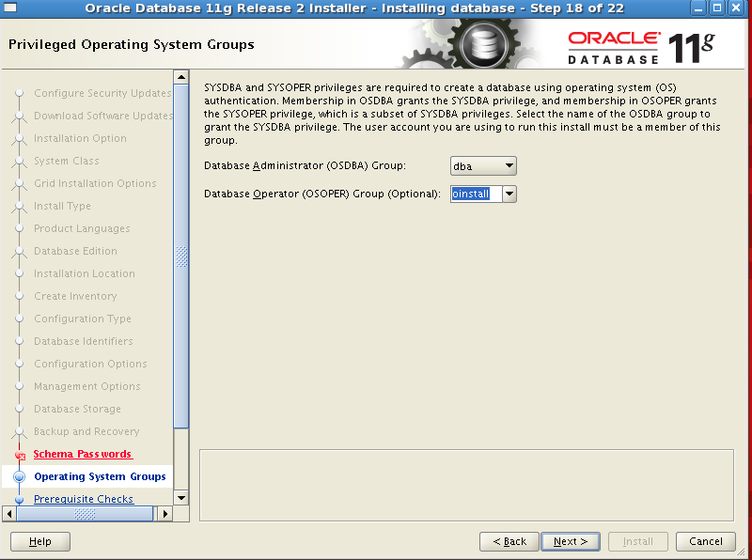752x560 pixels.
Task: Click the Grid Installation Options step
Action: pyautogui.click(x=95, y=183)
